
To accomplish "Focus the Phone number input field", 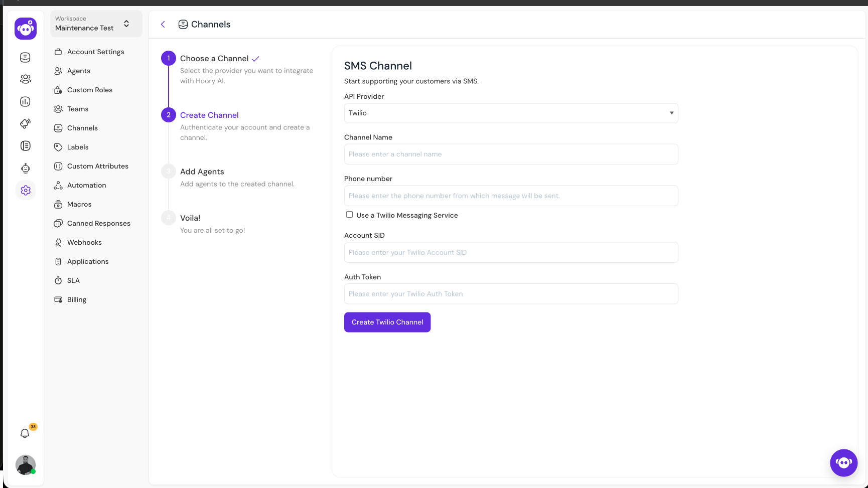I will point(511,196).
